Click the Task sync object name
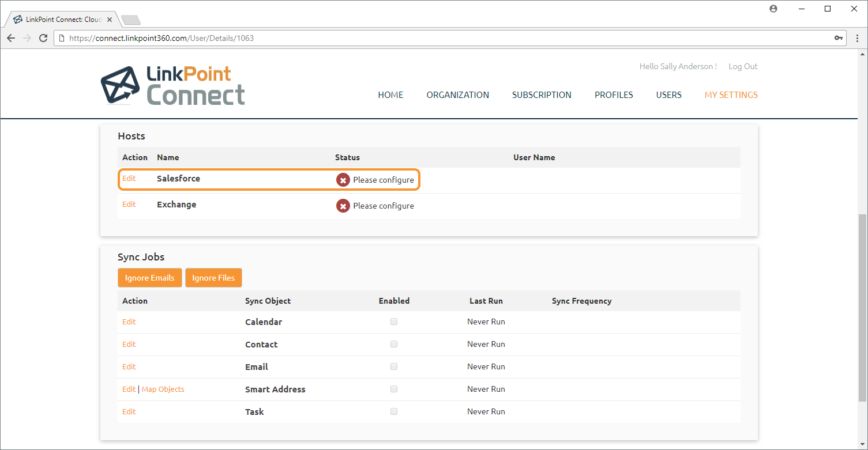The width and height of the screenshot is (868, 450). click(x=254, y=412)
